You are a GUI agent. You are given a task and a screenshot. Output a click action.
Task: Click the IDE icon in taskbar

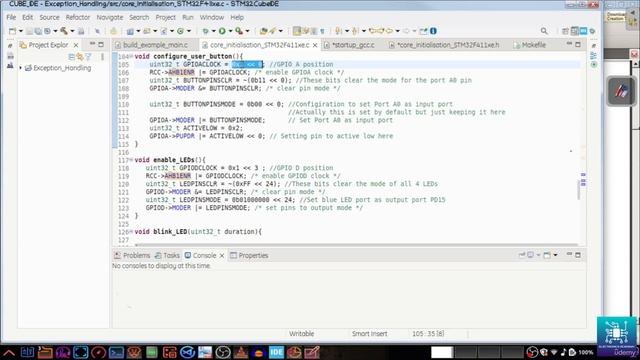pyautogui.click(x=276, y=352)
